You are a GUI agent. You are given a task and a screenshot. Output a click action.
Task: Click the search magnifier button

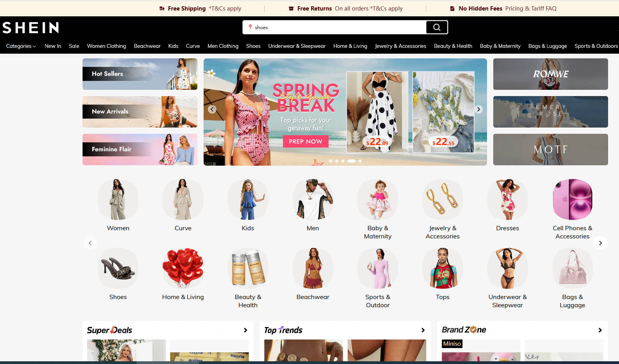point(436,27)
